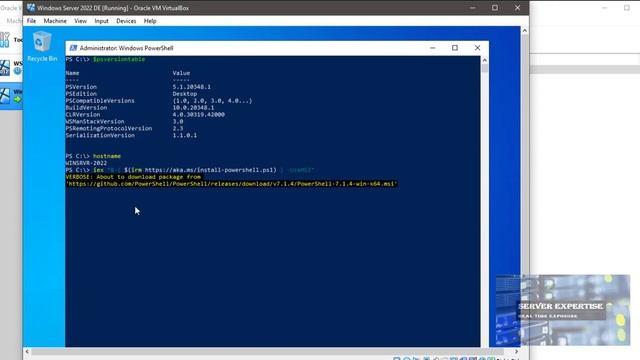Click 'VERBOSE: About to download package from' line
This screenshot has height=360, width=640.
(x=133, y=177)
